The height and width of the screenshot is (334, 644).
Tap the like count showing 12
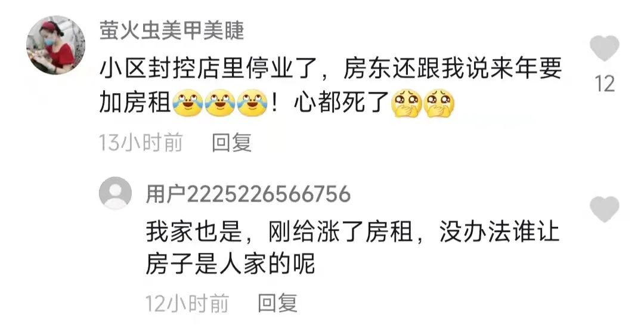point(605,84)
